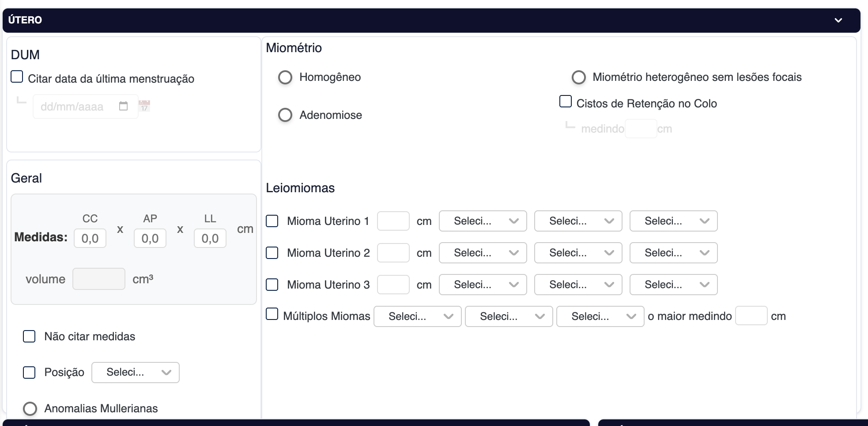868x426 pixels.
Task: Choose Miométrio heterogêneo sem lesões focais
Action: [578, 77]
